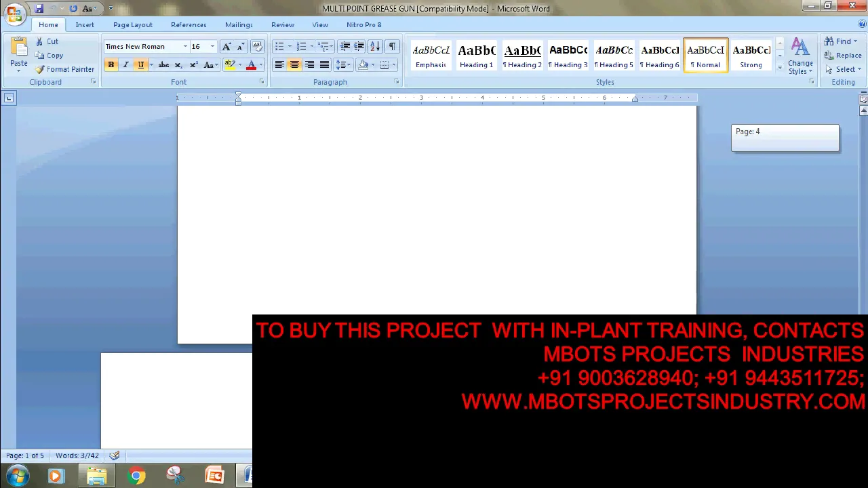This screenshot has height=488, width=868.
Task: Go to the Review tab
Action: 283,25
